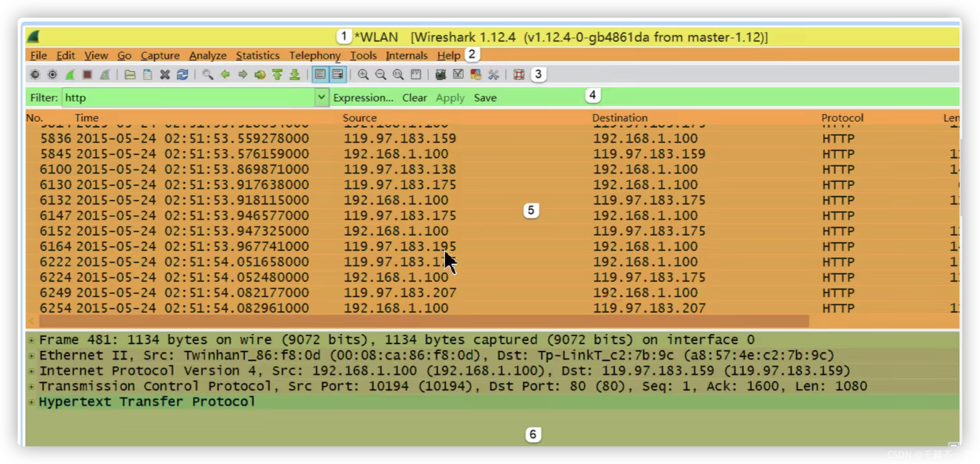Open the File menu
Screen dimensions: 980x464
click(x=38, y=56)
